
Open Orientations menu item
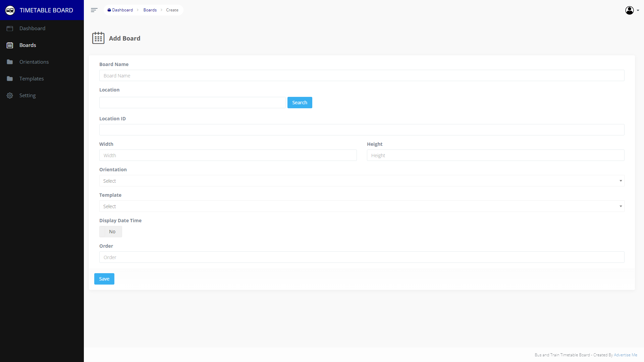point(34,62)
